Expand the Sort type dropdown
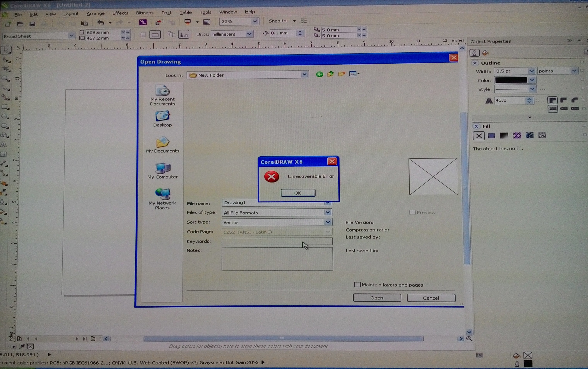This screenshot has width=588, height=369. (328, 222)
